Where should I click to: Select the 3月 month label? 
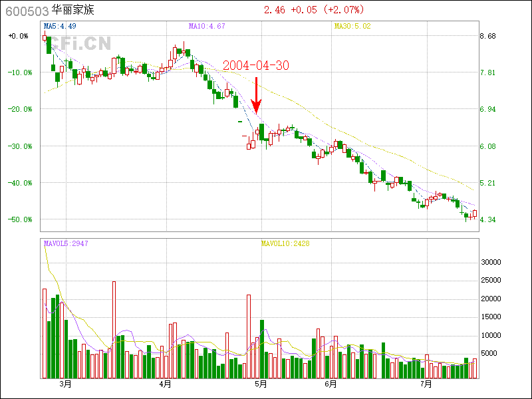click(x=65, y=384)
